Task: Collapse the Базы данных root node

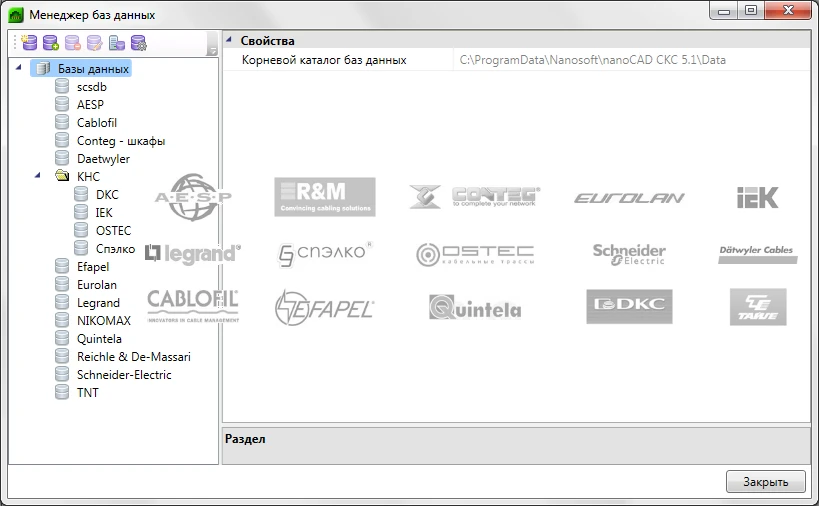Action: point(20,68)
